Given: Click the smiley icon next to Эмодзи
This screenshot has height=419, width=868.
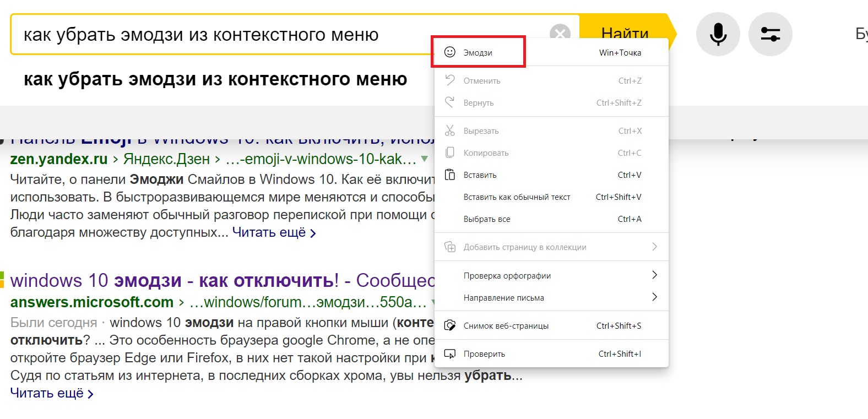Looking at the screenshot, I should (450, 52).
